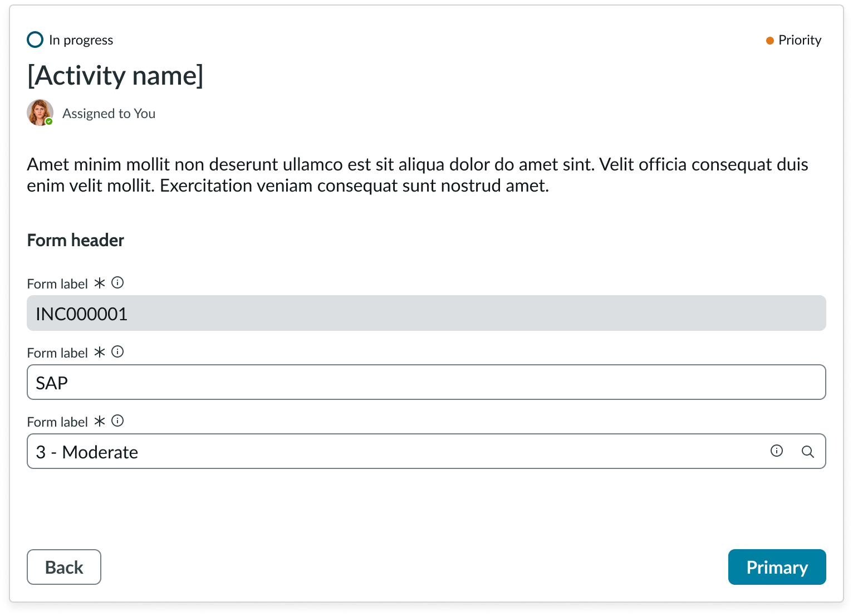Click the required asterisk above the INC000001 field

[100, 283]
